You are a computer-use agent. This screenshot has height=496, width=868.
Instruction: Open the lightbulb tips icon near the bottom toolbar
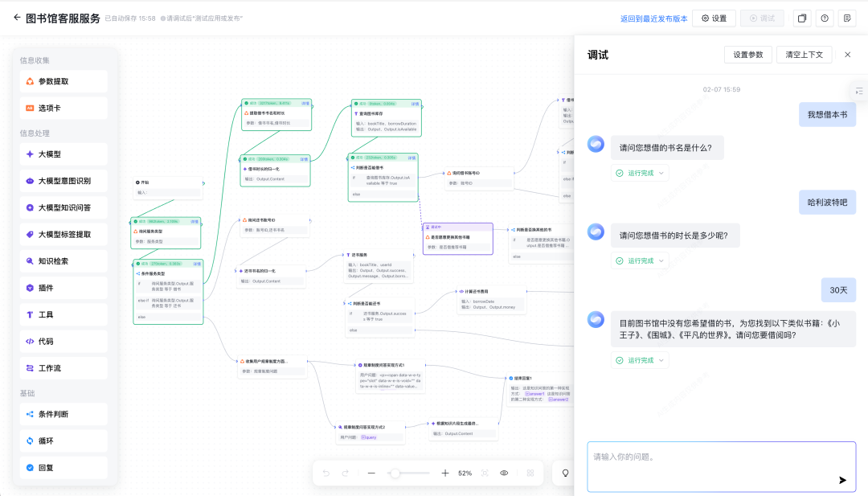point(565,473)
